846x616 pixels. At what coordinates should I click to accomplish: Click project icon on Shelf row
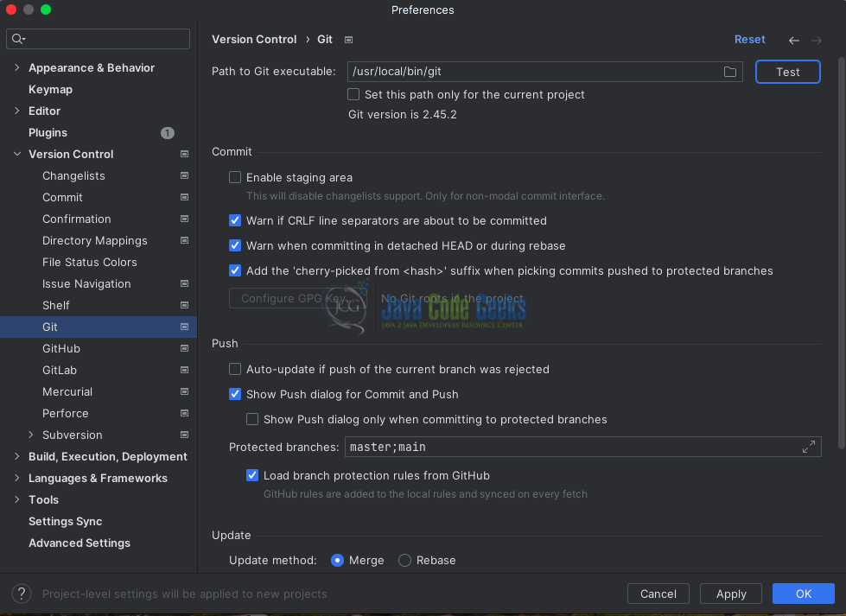point(185,305)
